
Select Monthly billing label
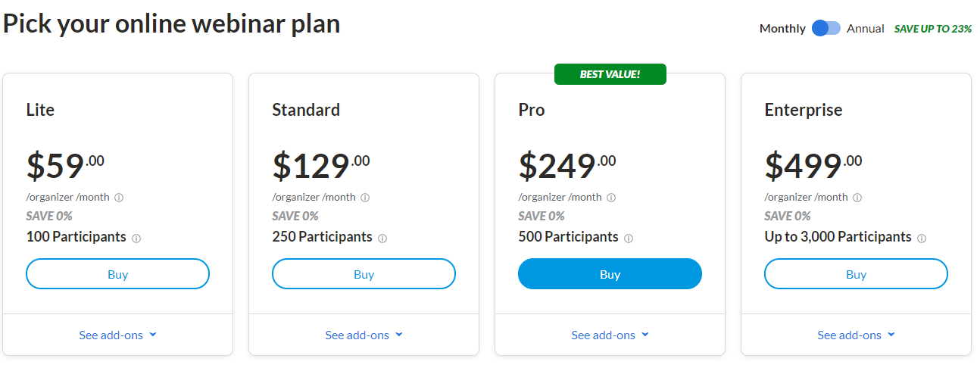coord(782,29)
